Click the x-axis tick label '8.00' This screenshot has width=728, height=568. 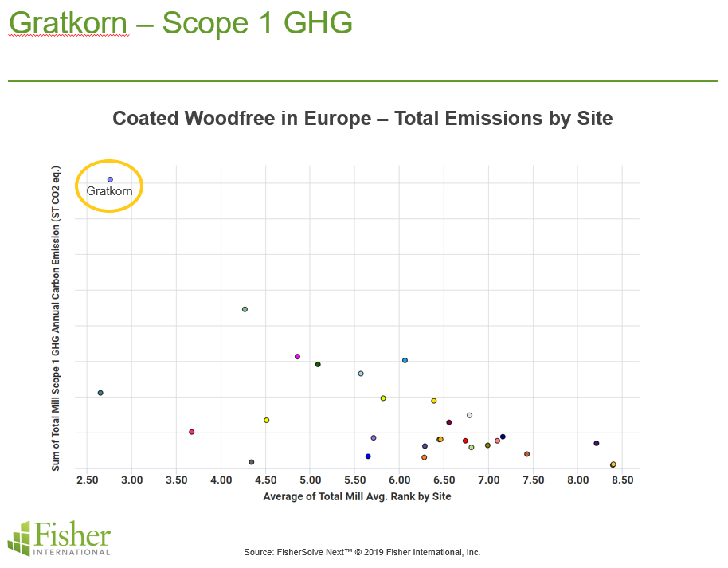click(x=577, y=480)
